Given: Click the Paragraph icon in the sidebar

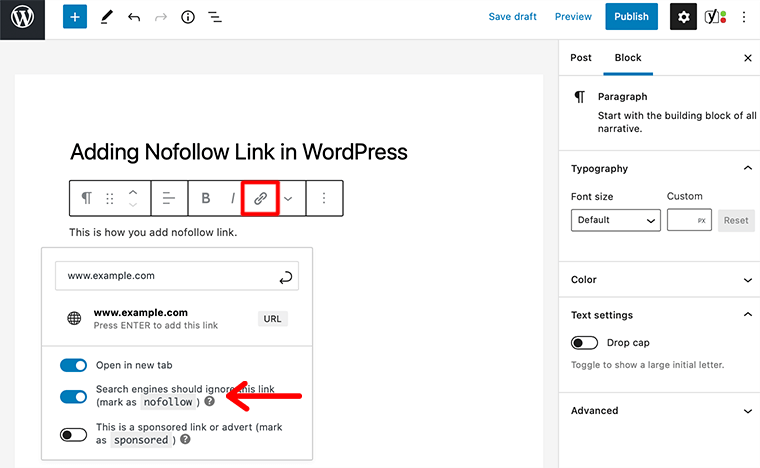Looking at the screenshot, I should click(x=579, y=96).
